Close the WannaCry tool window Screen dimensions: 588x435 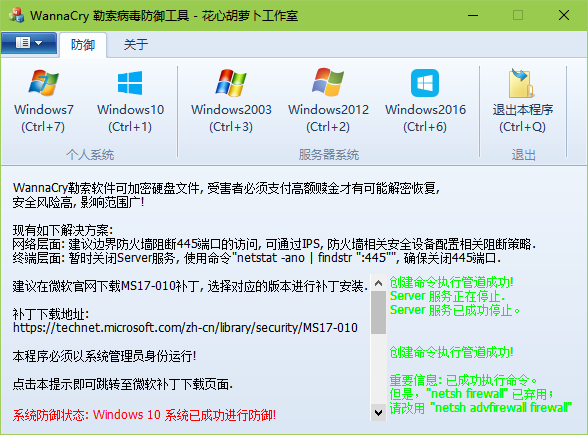point(564,15)
